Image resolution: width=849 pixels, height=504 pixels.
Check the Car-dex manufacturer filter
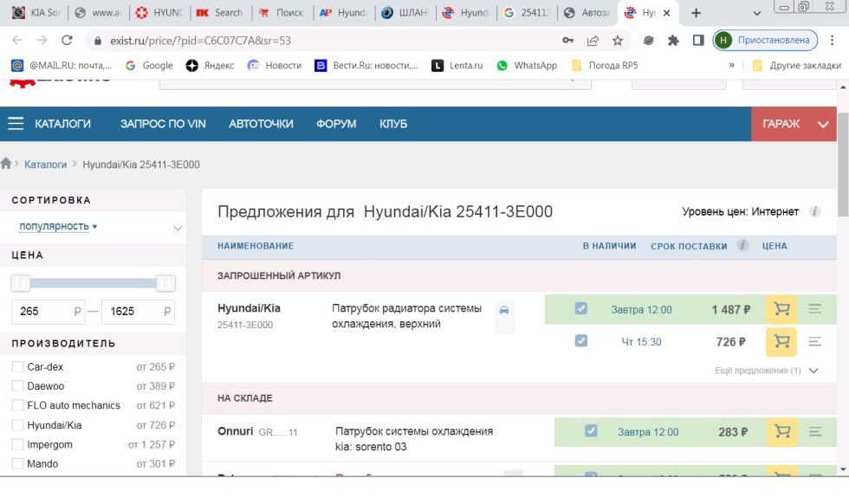pos(18,367)
